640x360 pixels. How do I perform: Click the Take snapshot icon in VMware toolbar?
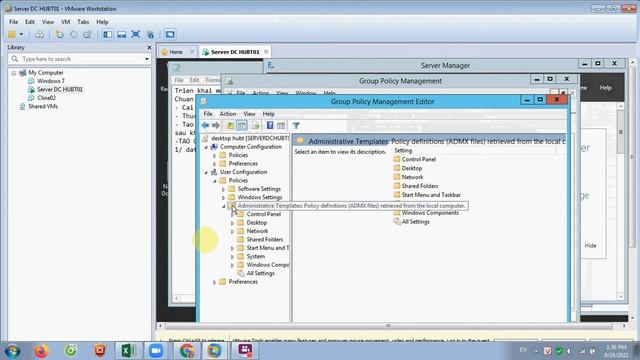60,35
